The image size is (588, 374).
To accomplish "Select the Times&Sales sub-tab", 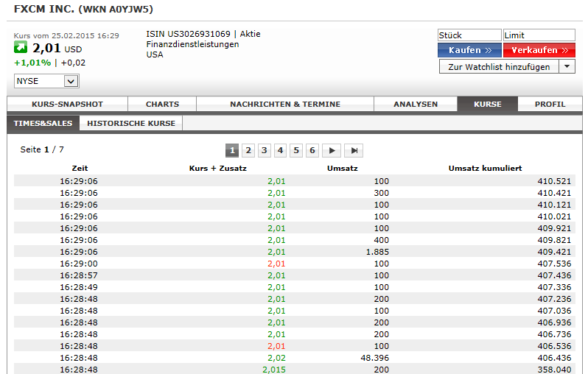I will click(43, 123).
